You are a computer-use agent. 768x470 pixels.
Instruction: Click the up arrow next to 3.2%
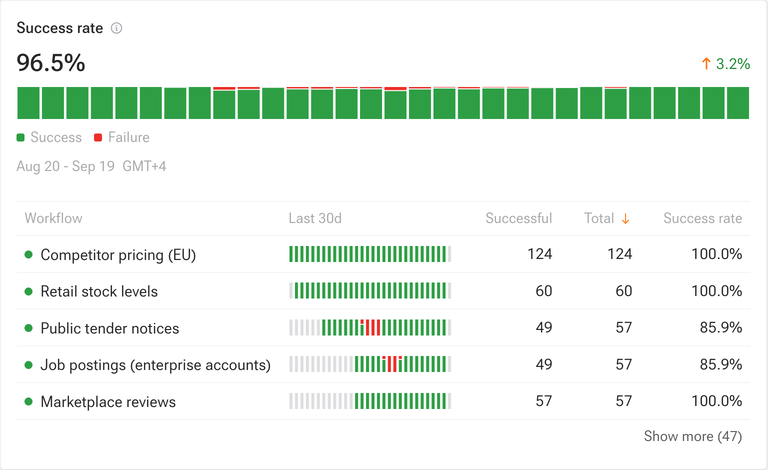point(706,64)
